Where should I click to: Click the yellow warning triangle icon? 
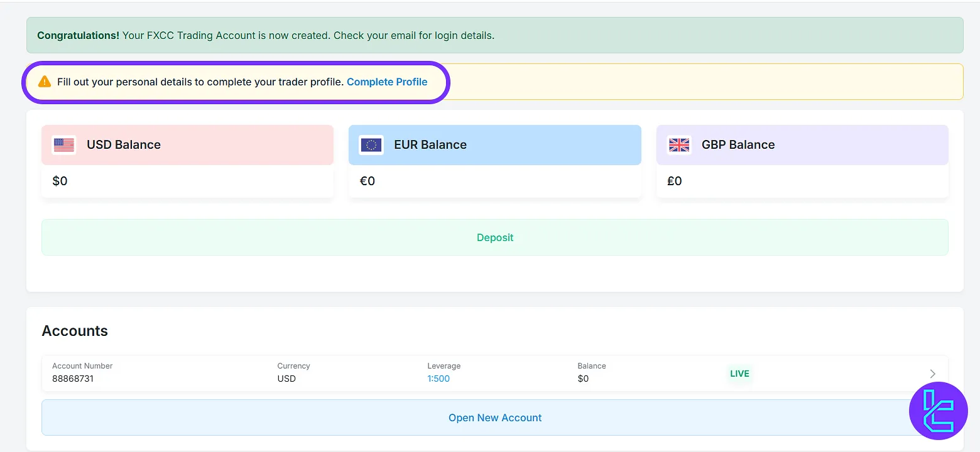[x=44, y=82]
